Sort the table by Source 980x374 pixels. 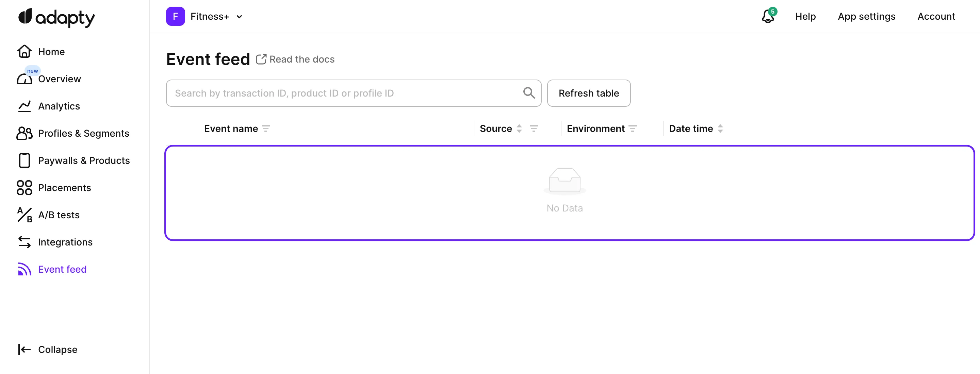click(519, 129)
